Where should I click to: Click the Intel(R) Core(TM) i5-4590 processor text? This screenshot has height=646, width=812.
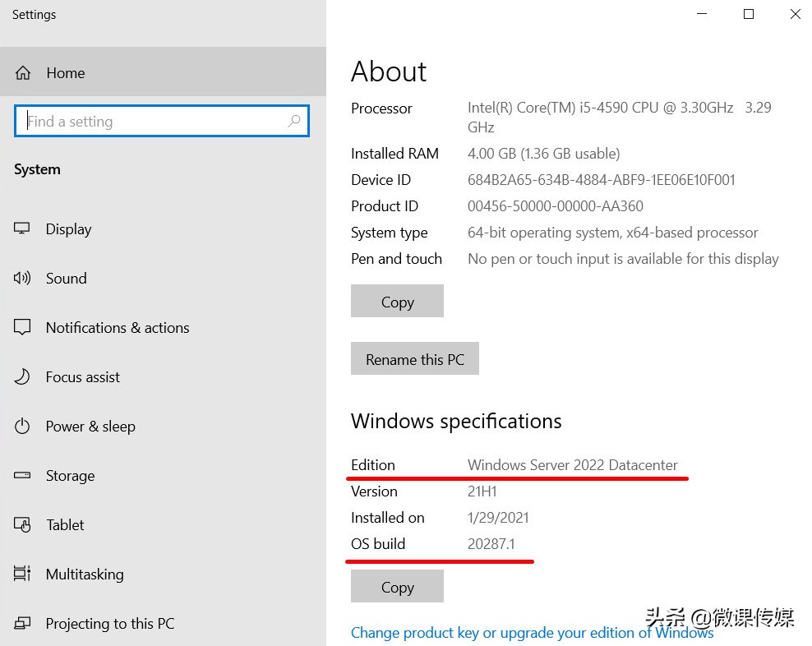tap(620, 118)
